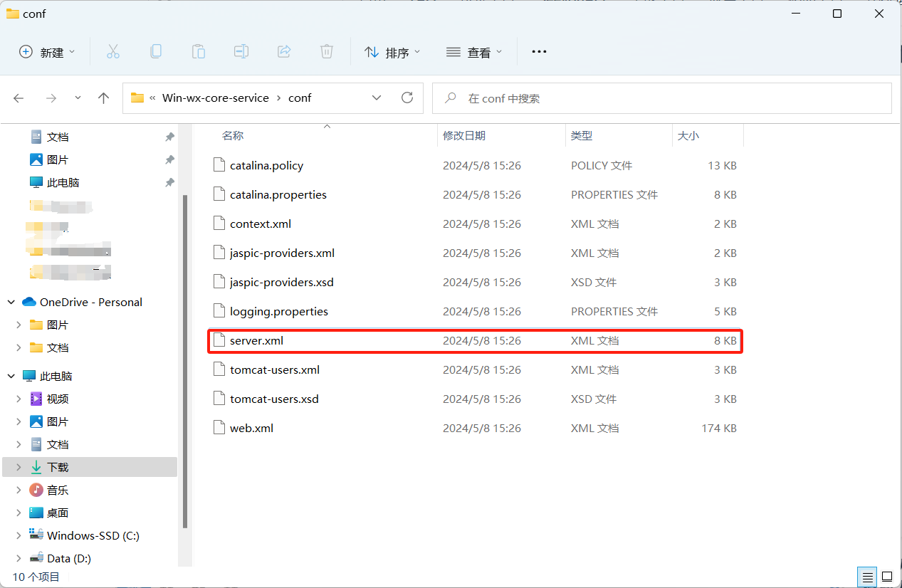Unpin the 图片 quick access item
The image size is (902, 588).
point(169,159)
